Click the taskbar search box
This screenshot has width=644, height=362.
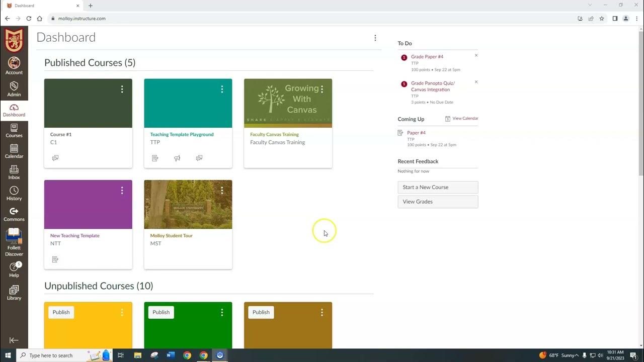(65, 355)
